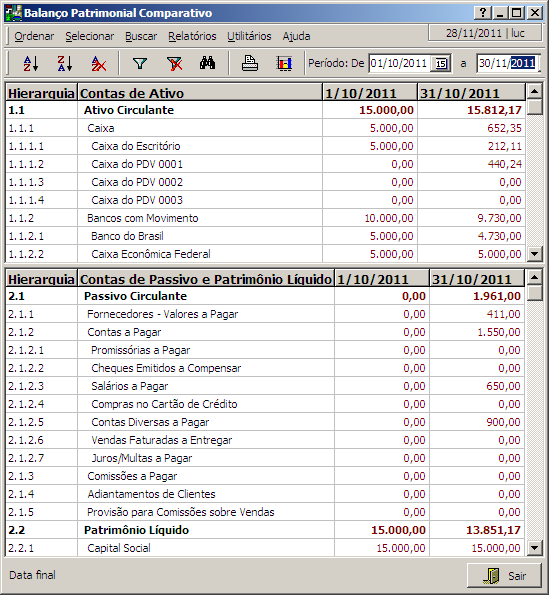Click the clear filter icon

(x=174, y=63)
